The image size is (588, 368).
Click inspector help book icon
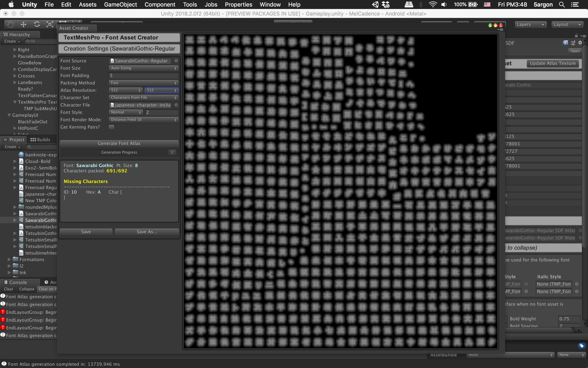coord(565,43)
